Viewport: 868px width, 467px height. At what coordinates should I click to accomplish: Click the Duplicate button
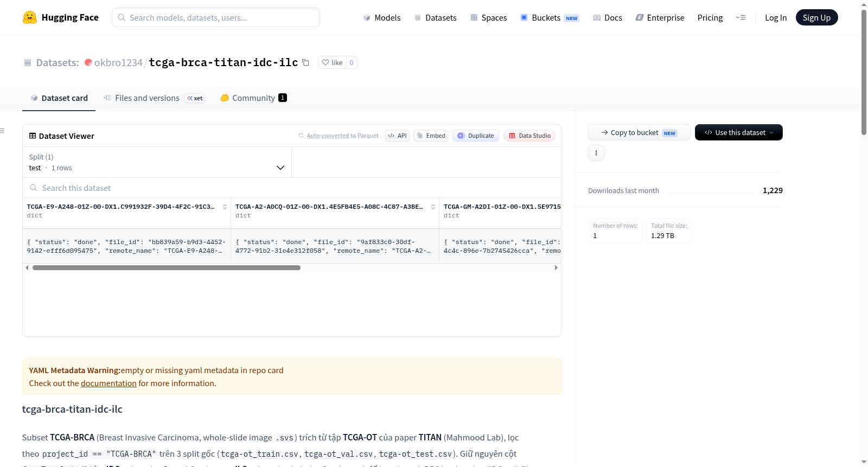(x=476, y=136)
